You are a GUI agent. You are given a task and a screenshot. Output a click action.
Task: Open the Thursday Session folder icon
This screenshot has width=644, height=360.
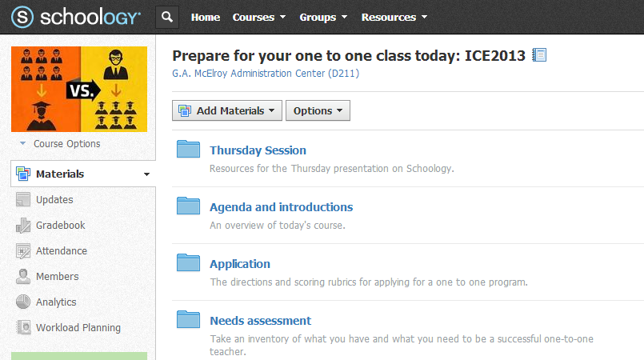[x=188, y=150]
